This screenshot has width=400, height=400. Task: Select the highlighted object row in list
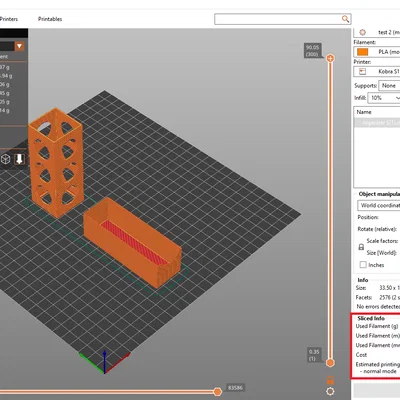(x=377, y=122)
